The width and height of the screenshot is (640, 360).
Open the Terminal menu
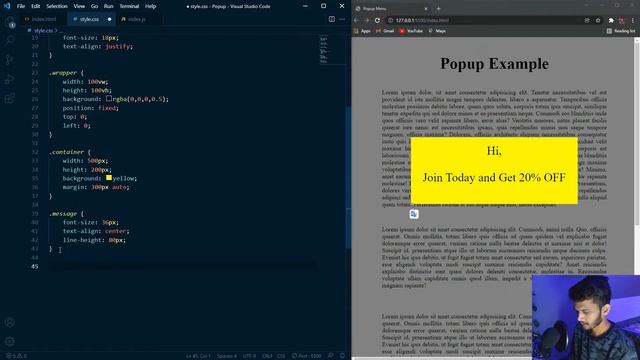point(129,6)
